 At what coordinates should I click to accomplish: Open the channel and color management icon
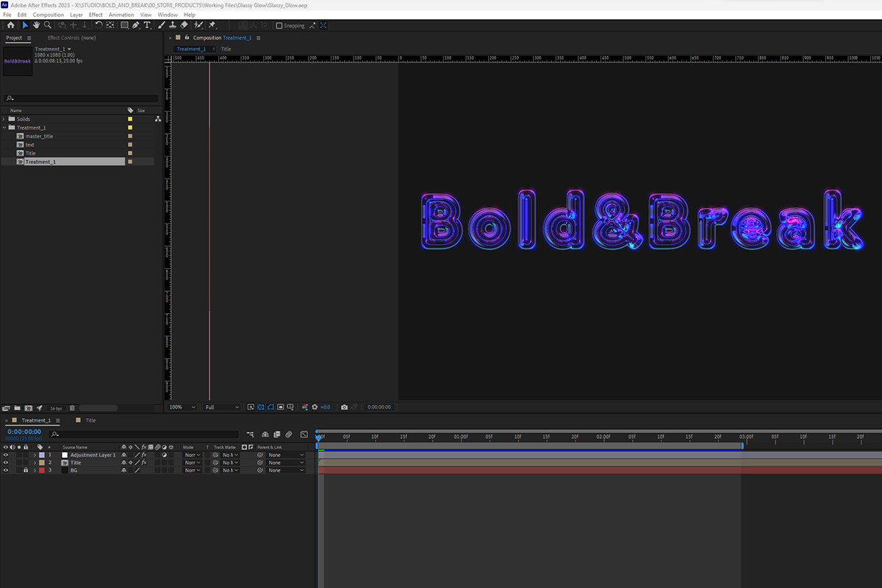(x=306, y=406)
